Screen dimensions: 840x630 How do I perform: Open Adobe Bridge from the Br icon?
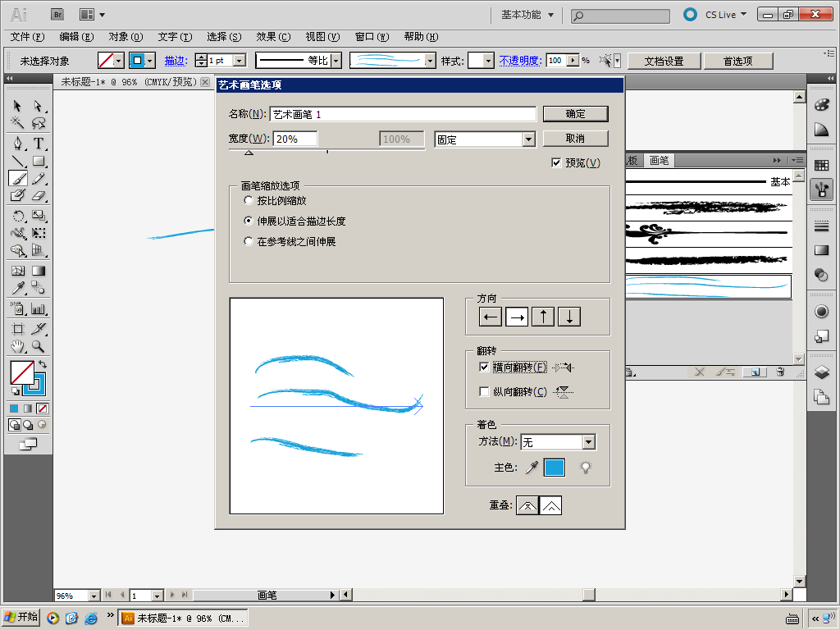click(57, 15)
